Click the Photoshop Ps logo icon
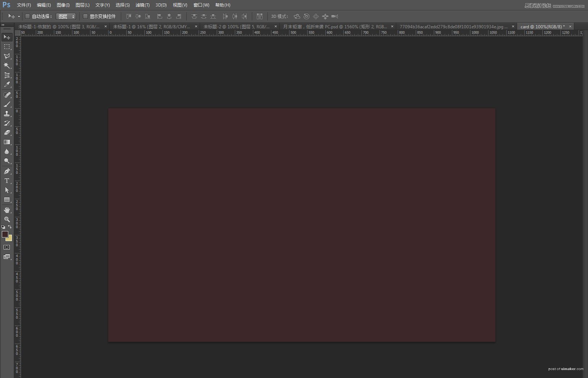Image resolution: width=588 pixels, height=378 pixels. pos(7,5)
